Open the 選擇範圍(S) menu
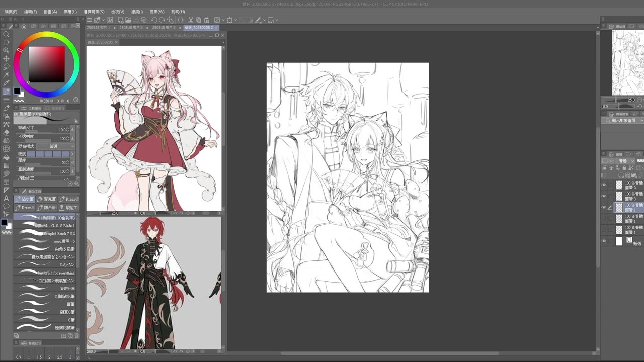The image size is (644, 362). [94, 12]
